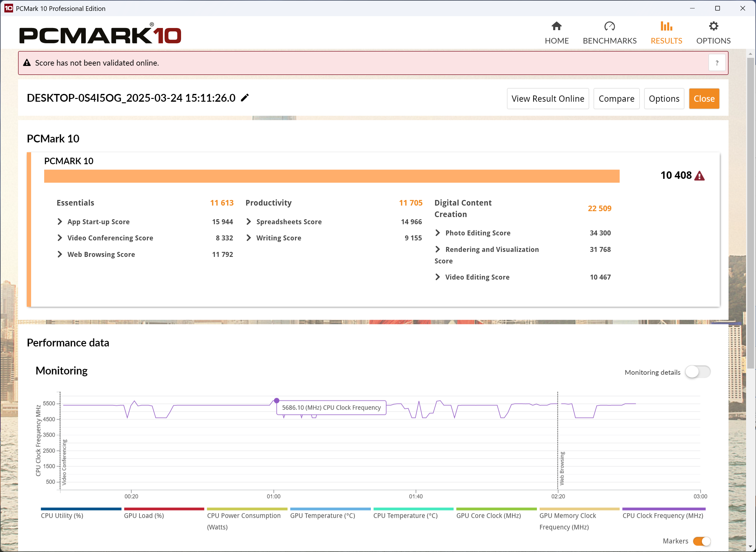Click the Results bar chart icon

pyautogui.click(x=666, y=26)
